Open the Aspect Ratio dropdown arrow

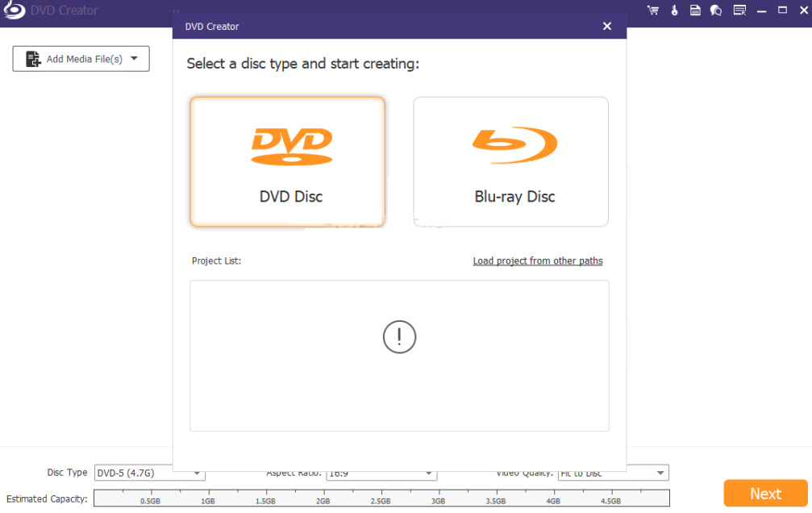(x=429, y=473)
